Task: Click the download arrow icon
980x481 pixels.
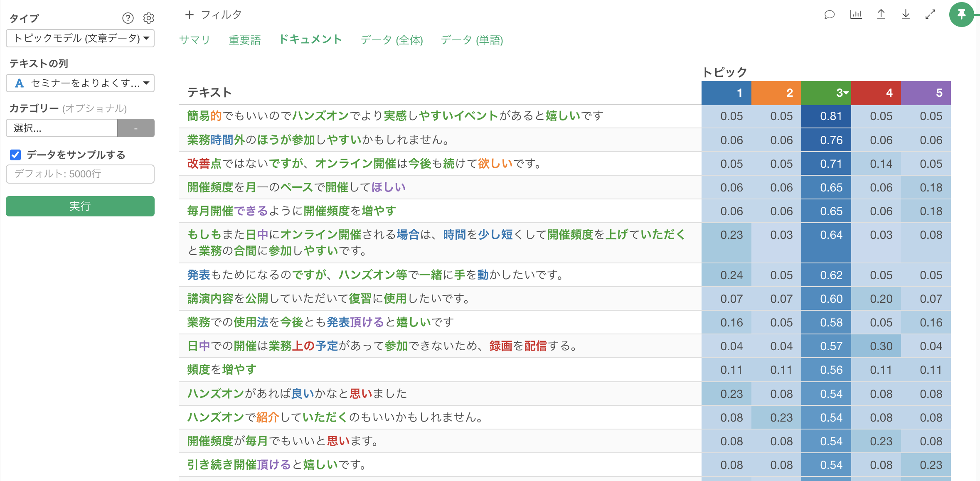Action: coord(906,15)
